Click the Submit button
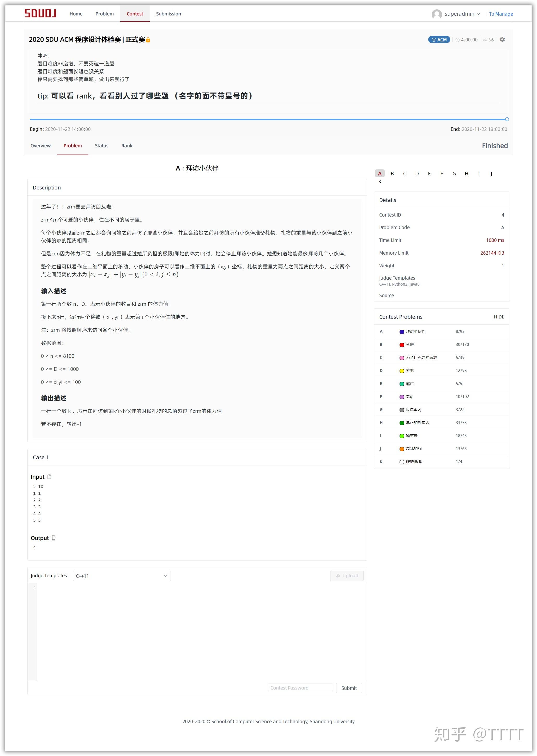 tap(349, 688)
